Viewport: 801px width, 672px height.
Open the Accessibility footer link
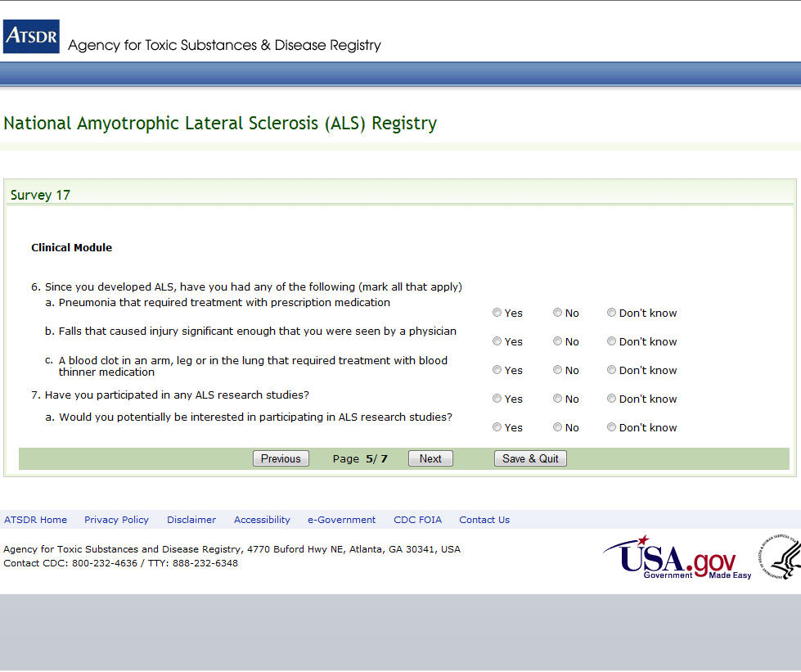click(262, 520)
